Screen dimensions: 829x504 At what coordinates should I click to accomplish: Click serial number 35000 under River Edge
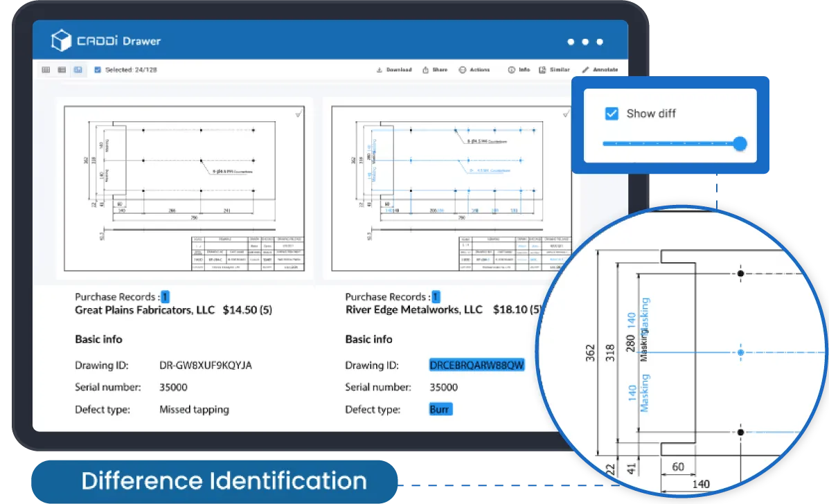[x=443, y=387]
